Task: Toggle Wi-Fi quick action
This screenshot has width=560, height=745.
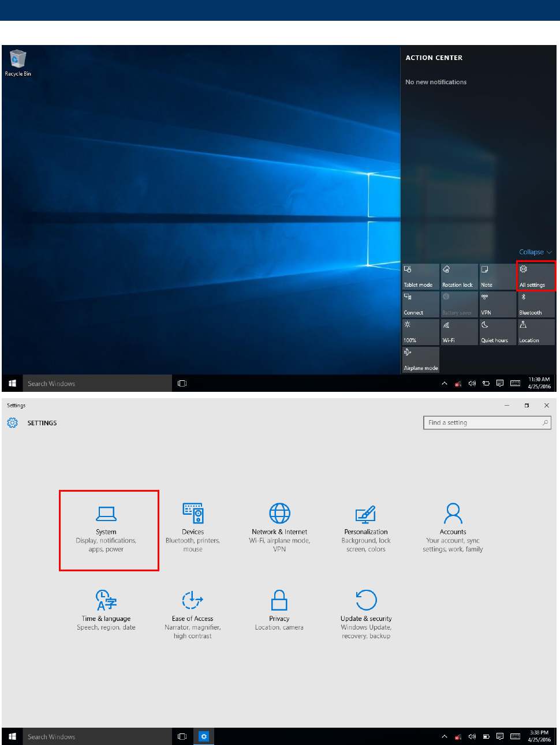Action: (459, 332)
